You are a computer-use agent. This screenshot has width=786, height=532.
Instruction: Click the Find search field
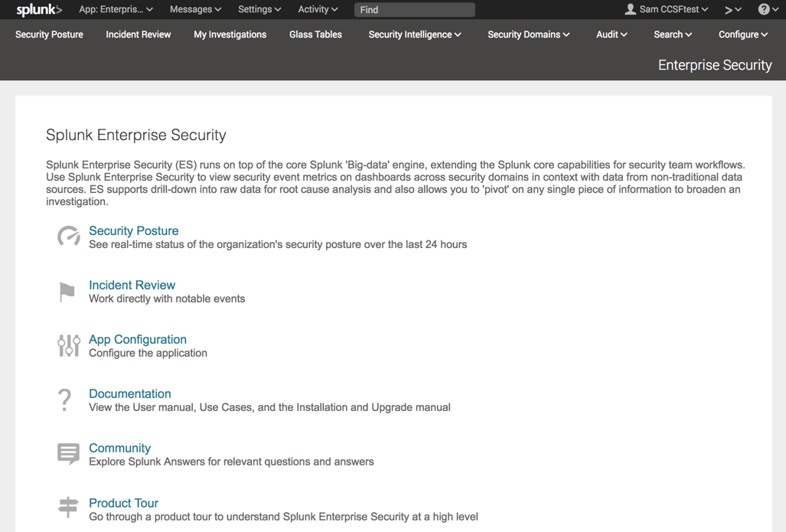[x=414, y=10]
